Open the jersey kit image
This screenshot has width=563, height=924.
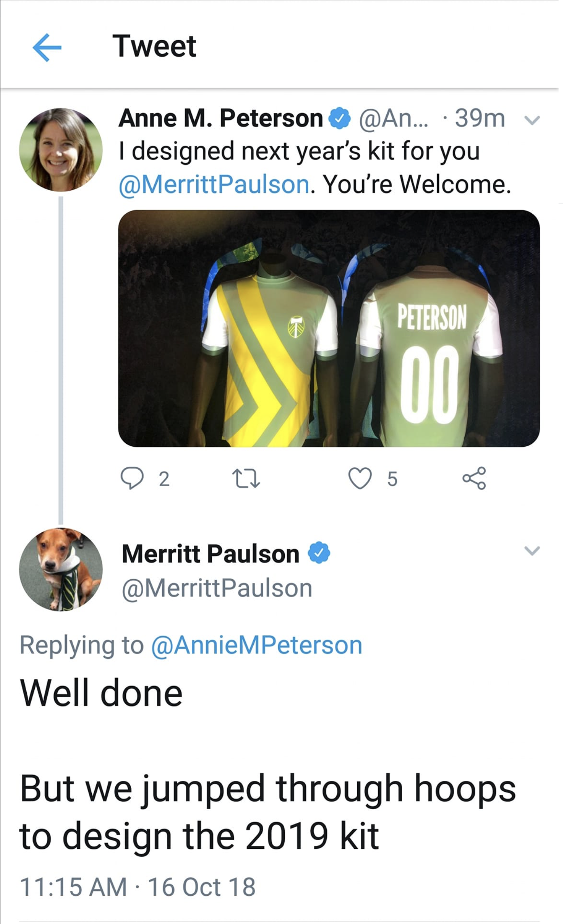(328, 328)
